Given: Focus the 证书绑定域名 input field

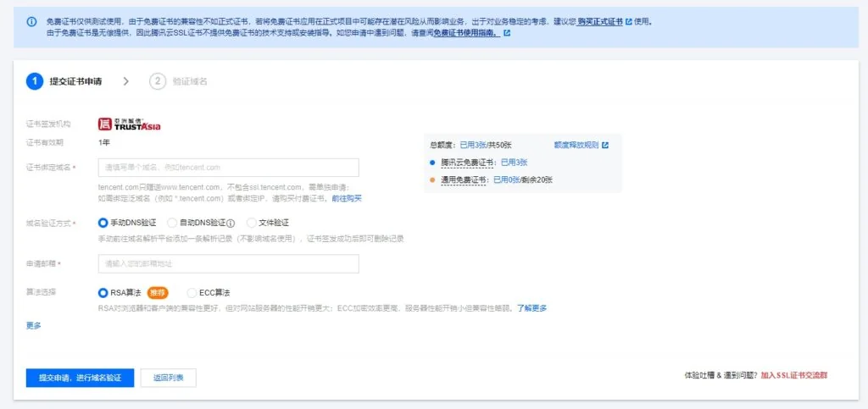Looking at the screenshot, I should 228,168.
